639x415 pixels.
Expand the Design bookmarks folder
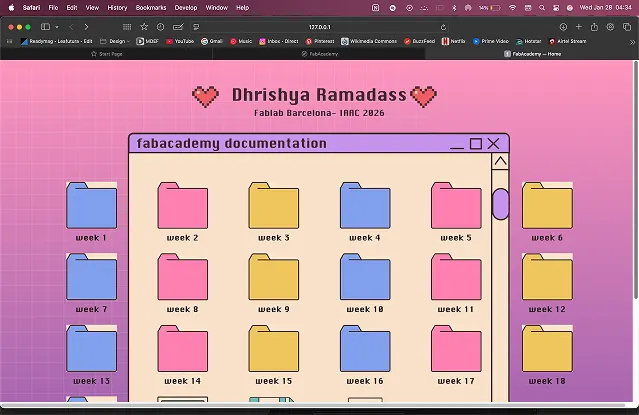tap(115, 41)
